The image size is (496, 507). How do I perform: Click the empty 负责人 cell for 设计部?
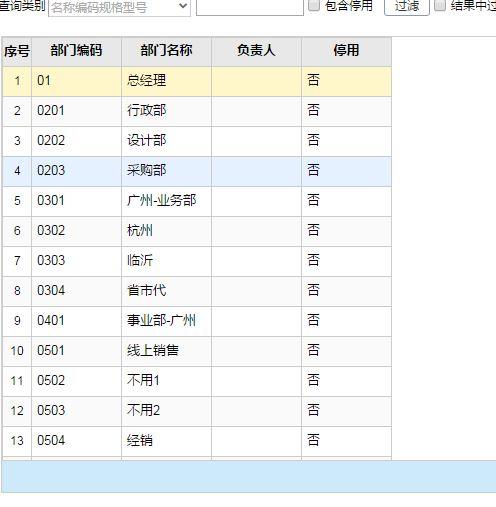pyautogui.click(x=256, y=141)
